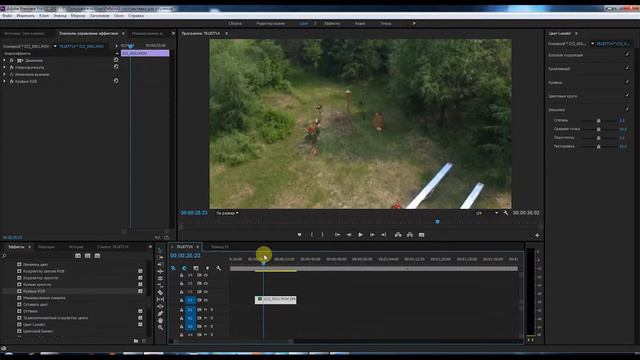Viewport: 640px width, 360px height.
Task: Select Цвет Lumetri effect in list
Action: 34,324
